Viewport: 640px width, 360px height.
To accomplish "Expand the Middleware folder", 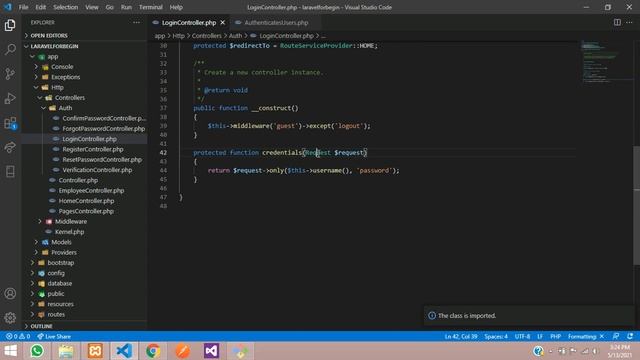I will click(x=85, y=221).
